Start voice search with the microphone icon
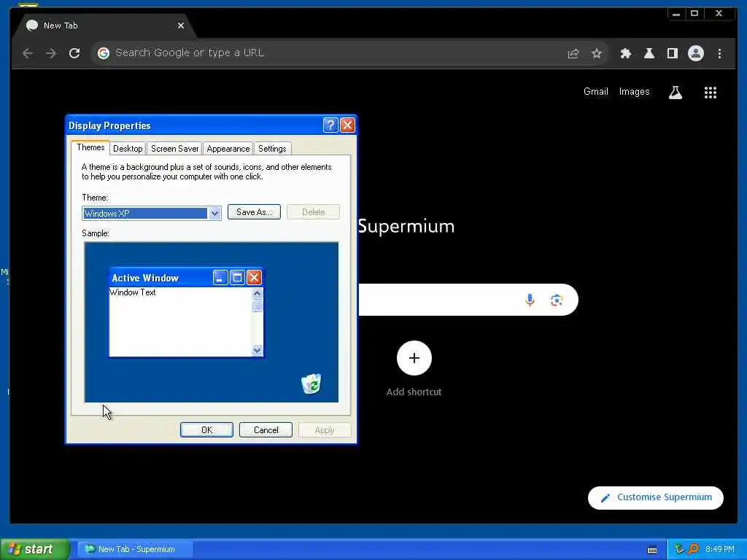This screenshot has height=560, width=747. (x=530, y=300)
